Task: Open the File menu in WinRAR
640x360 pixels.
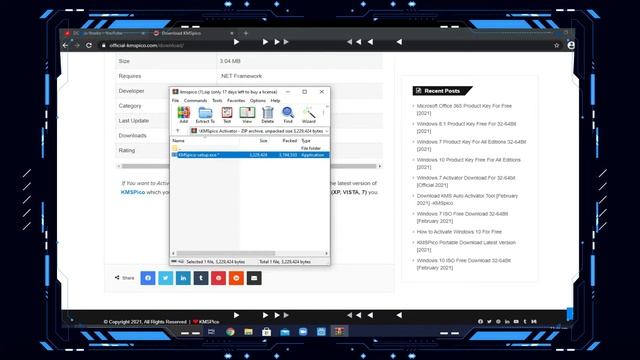Action: [175, 100]
